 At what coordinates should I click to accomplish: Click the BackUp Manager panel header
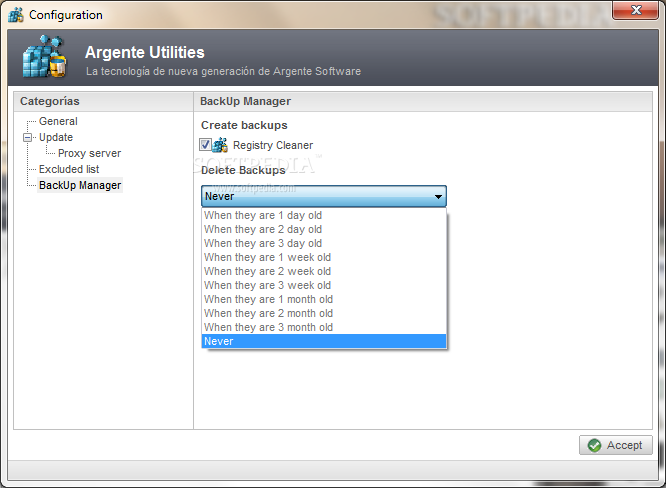(423, 102)
